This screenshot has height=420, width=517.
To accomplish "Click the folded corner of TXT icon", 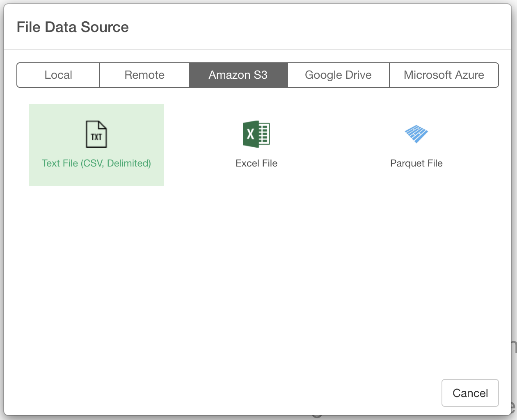I will pos(103,124).
